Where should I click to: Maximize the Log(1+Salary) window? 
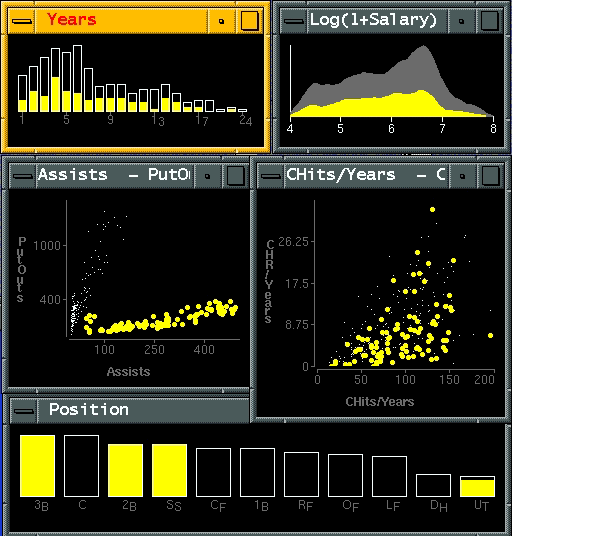pos(487,19)
